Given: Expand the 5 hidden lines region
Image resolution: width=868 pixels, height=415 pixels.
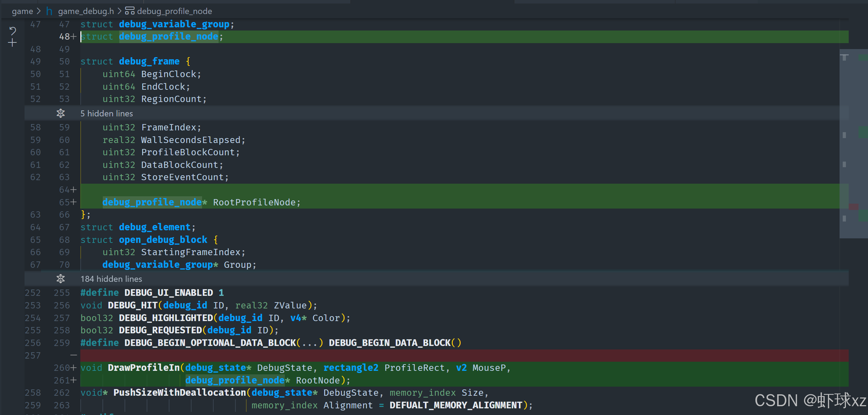Looking at the screenshot, I should tap(107, 114).
